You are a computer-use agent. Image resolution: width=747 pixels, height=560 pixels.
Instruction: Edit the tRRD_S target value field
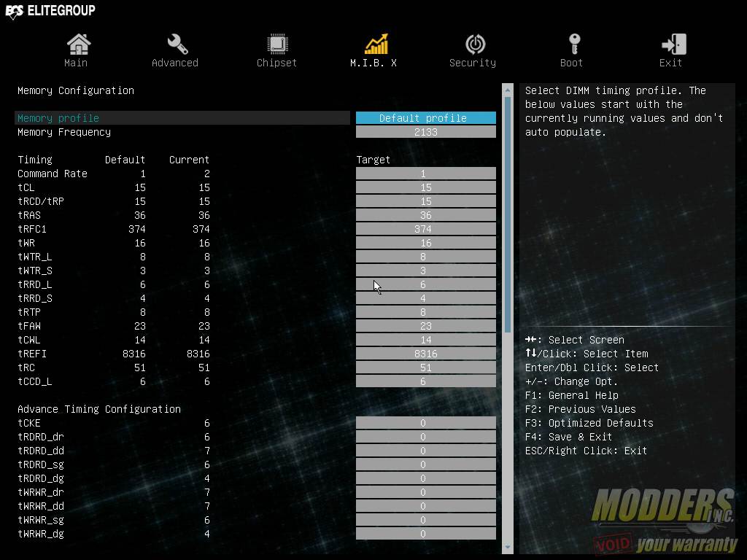(x=426, y=298)
